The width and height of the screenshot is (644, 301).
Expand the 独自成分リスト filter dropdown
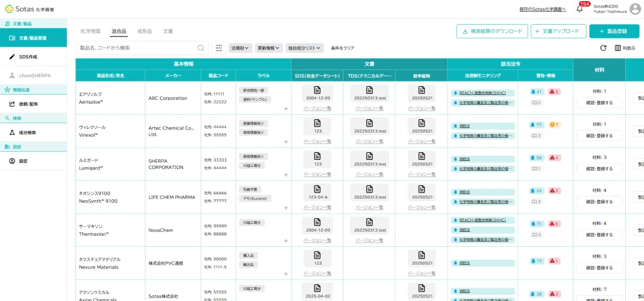coord(304,48)
